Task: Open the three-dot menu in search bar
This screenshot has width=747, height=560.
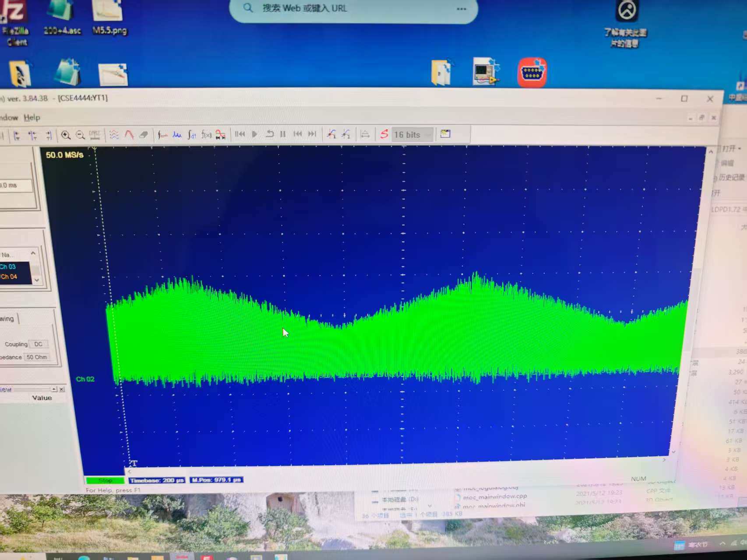Action: pyautogui.click(x=462, y=9)
